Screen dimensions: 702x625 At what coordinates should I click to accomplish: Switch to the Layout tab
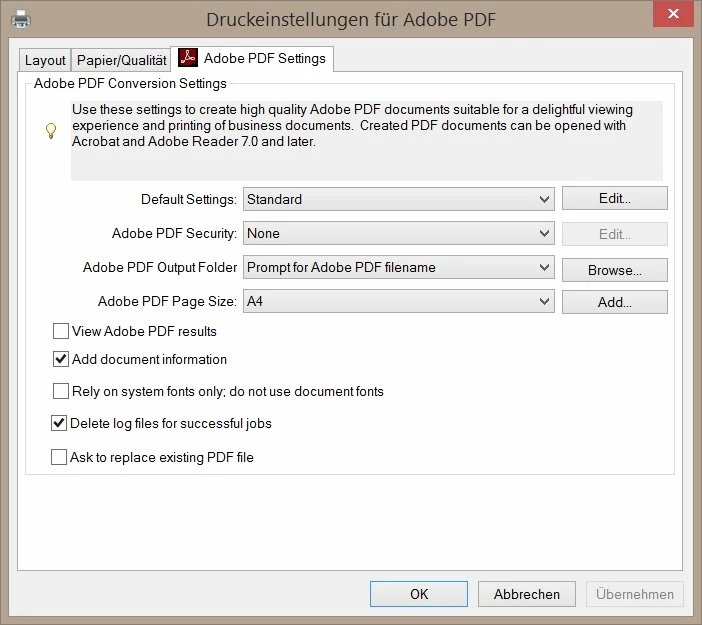(x=45, y=60)
